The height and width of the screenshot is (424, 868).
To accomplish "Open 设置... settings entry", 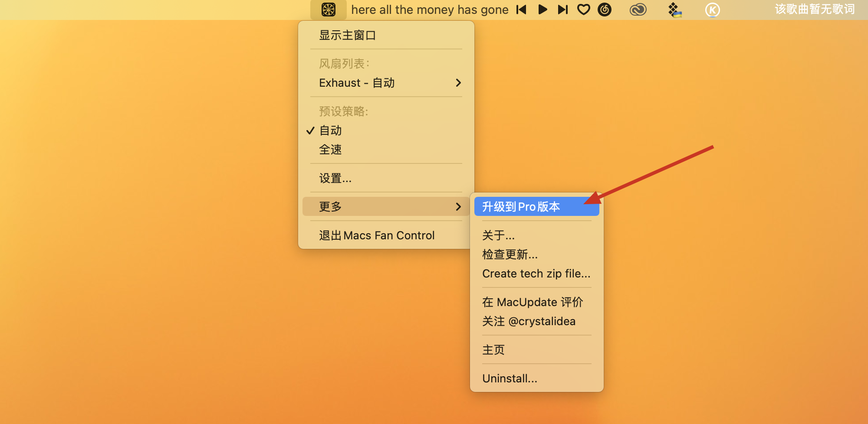I will (335, 178).
